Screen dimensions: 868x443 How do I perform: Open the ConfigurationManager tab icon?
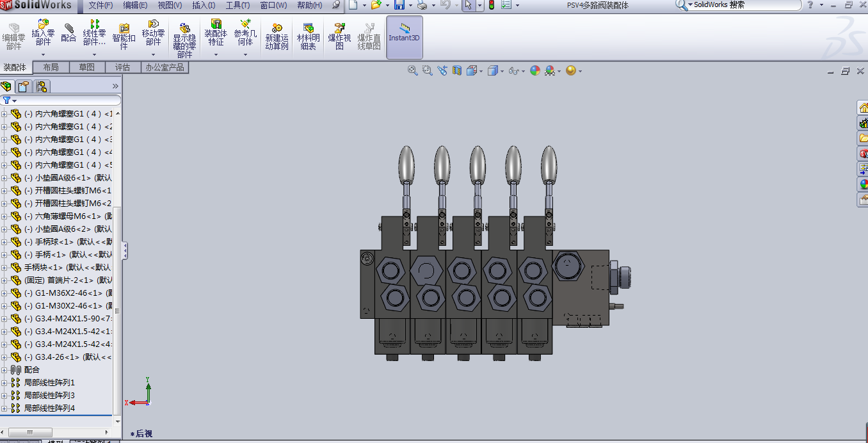click(42, 86)
